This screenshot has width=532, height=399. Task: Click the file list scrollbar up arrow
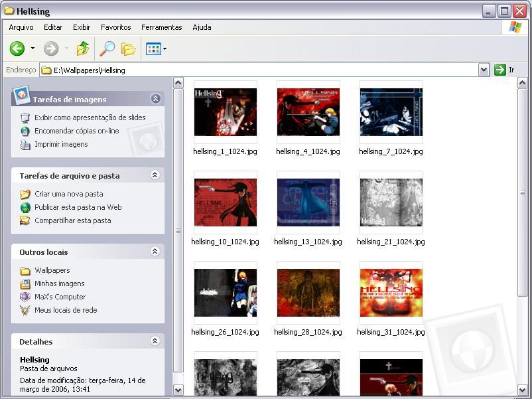523,82
